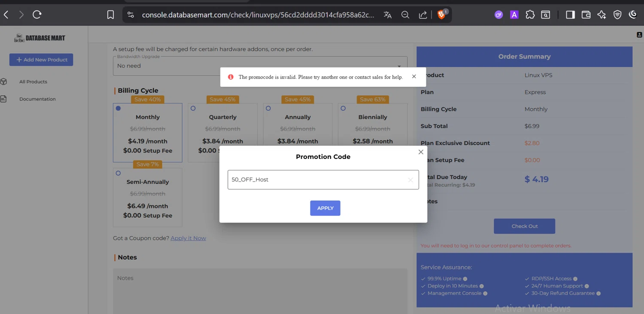
Task: Click the '$6.49 /month' Semi-Annually price
Action: (148, 206)
